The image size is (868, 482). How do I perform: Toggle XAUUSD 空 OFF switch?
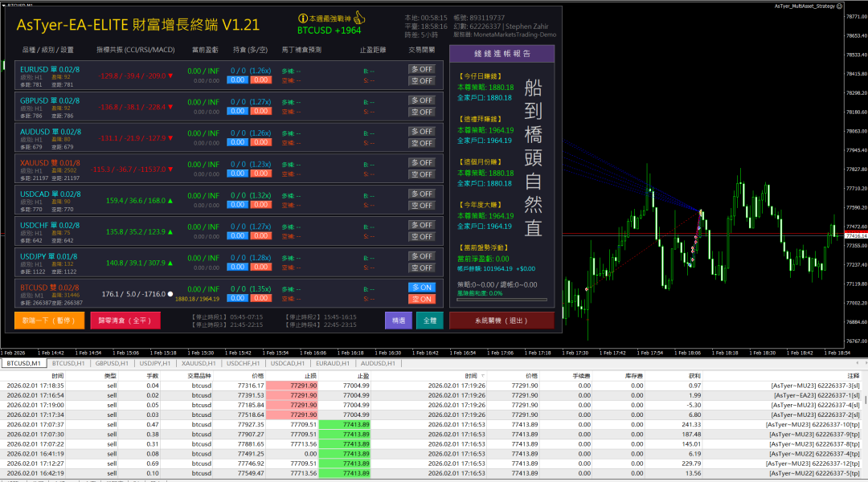pyautogui.click(x=422, y=174)
